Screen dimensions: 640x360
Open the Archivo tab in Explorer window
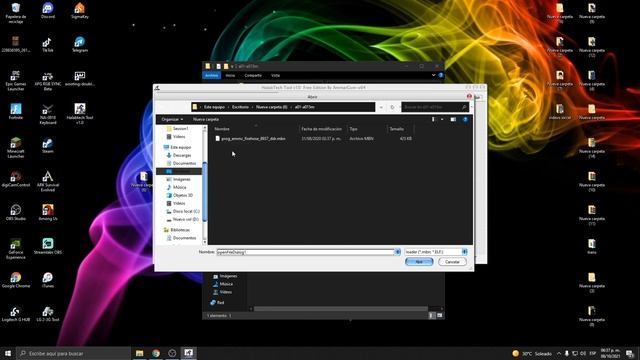[211, 75]
